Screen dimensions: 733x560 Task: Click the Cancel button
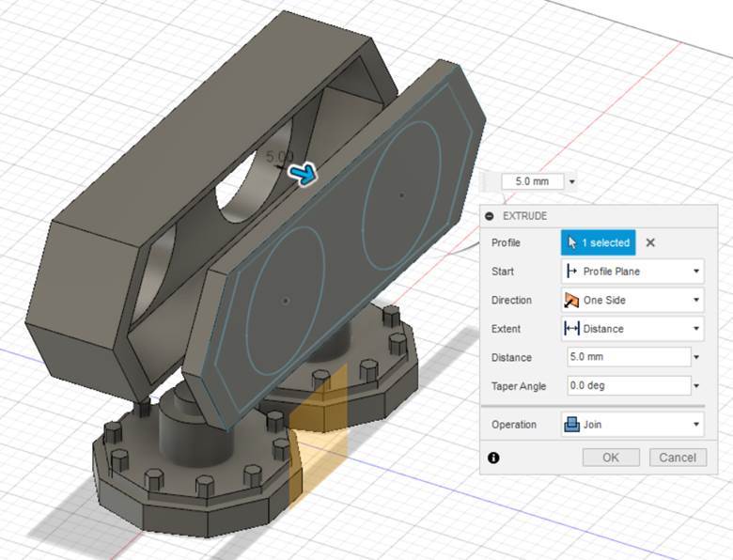click(678, 458)
